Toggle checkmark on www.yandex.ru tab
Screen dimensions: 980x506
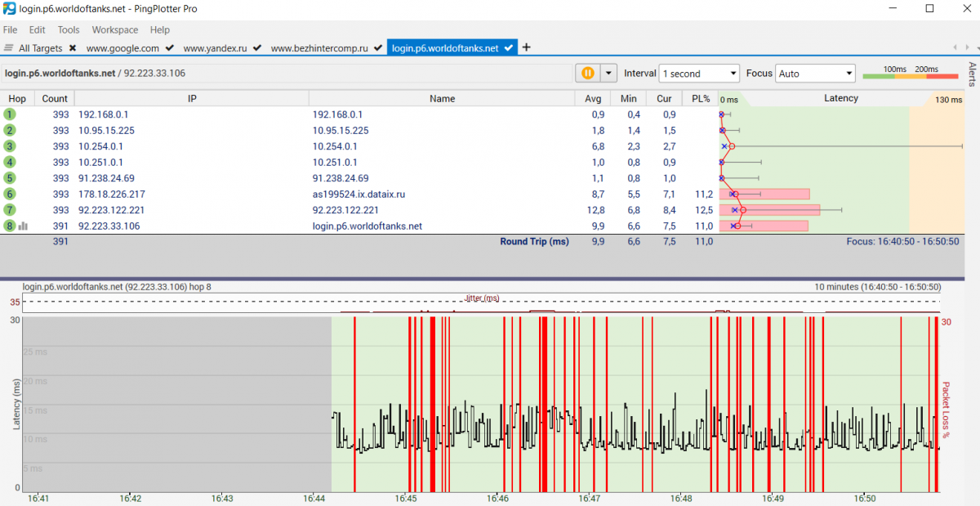(257, 48)
